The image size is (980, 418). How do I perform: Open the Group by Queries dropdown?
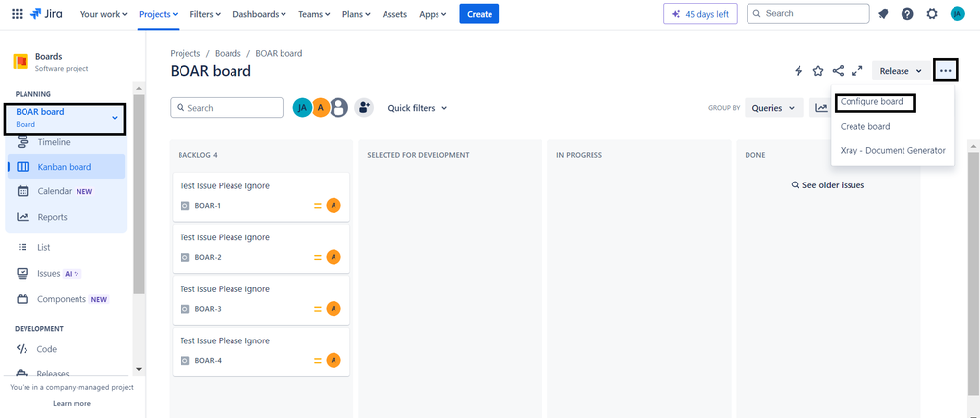tap(774, 108)
